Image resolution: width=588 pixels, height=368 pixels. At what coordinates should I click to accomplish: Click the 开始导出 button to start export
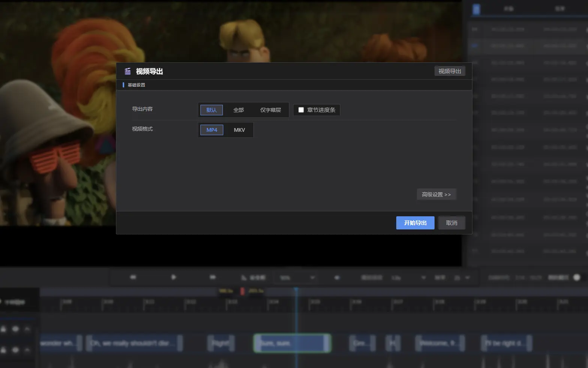pos(415,223)
